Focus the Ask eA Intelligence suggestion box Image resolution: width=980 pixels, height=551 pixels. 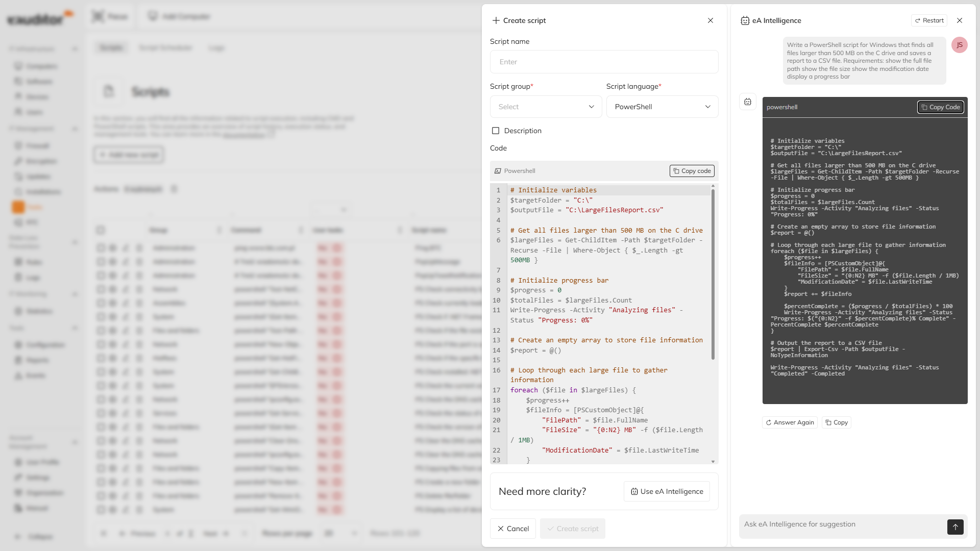pos(842,524)
